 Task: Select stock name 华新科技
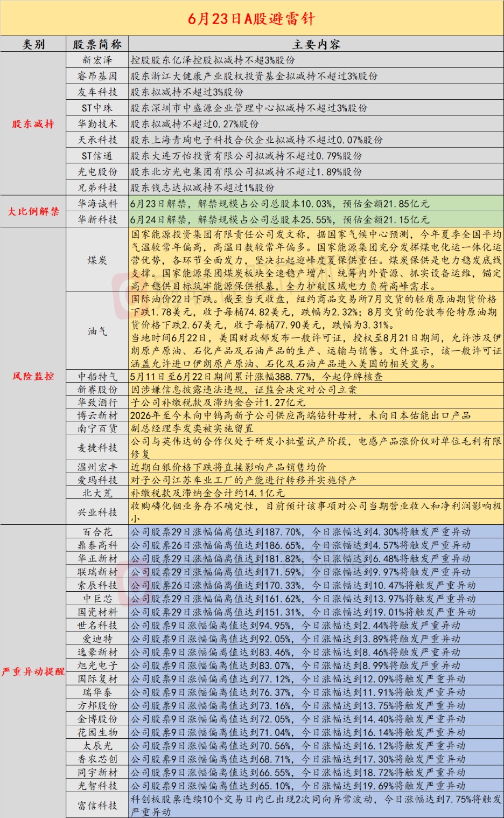(97, 219)
